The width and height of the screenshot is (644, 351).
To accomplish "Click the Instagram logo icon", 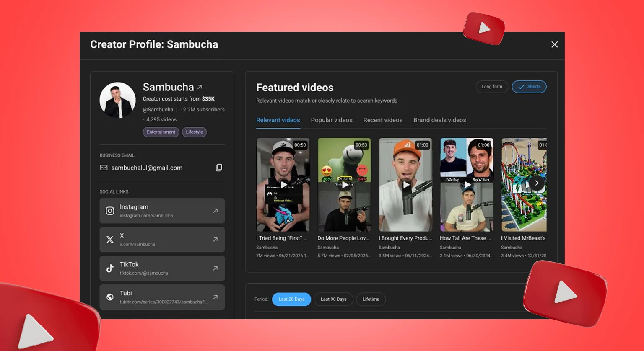I will click(110, 211).
